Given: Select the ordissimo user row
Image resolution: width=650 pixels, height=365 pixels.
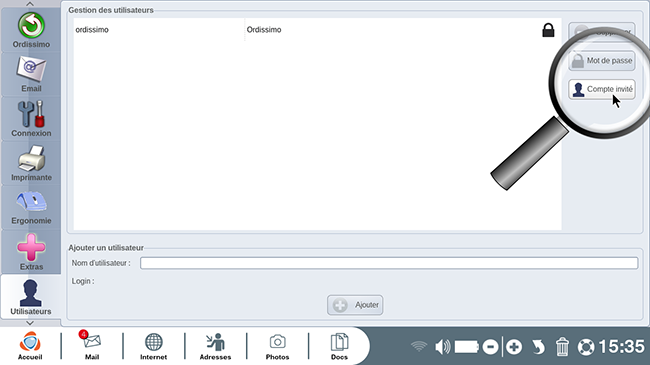Looking at the screenshot, I should tap(318, 30).
